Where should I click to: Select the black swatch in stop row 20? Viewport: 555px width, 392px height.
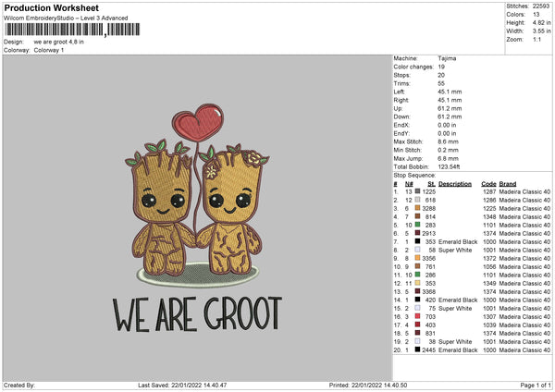coord(418,349)
